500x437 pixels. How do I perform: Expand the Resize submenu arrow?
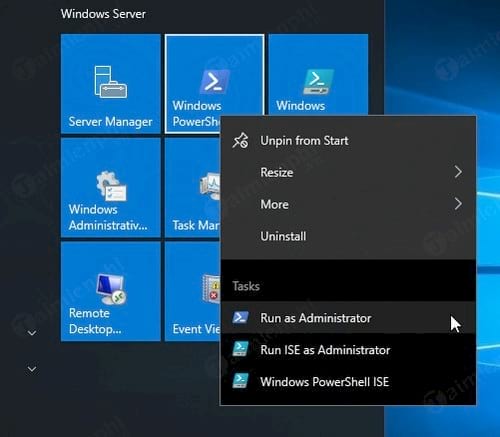click(458, 172)
